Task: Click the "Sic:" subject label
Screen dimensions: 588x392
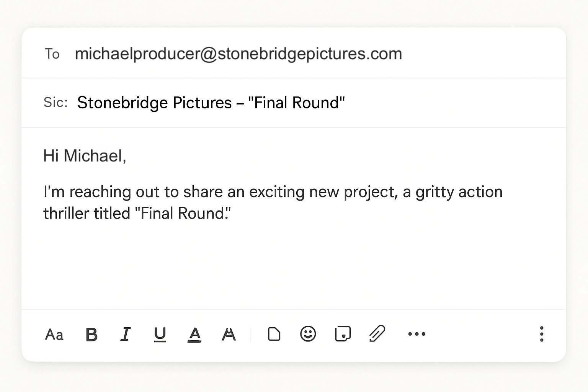Action: 56,102
